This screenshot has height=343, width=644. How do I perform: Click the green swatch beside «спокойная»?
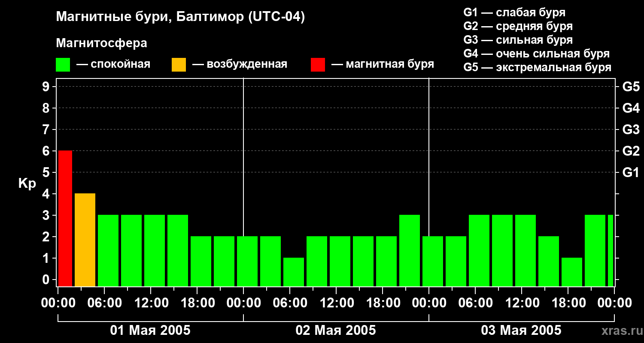63,65
